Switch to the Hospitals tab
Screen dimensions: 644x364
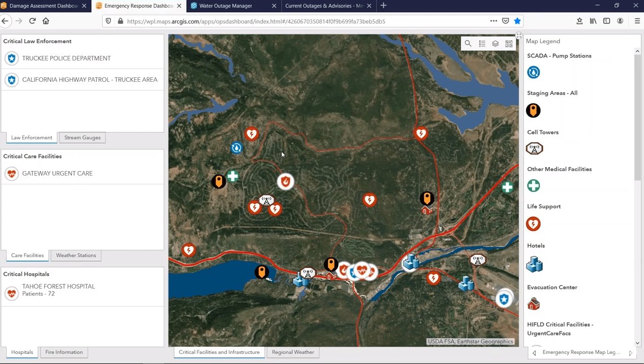pos(22,352)
